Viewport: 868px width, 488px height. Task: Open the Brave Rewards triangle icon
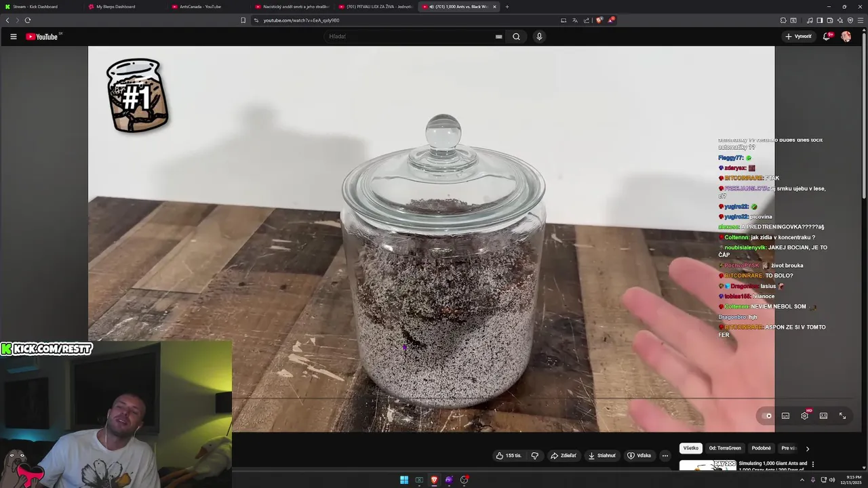pos(611,20)
